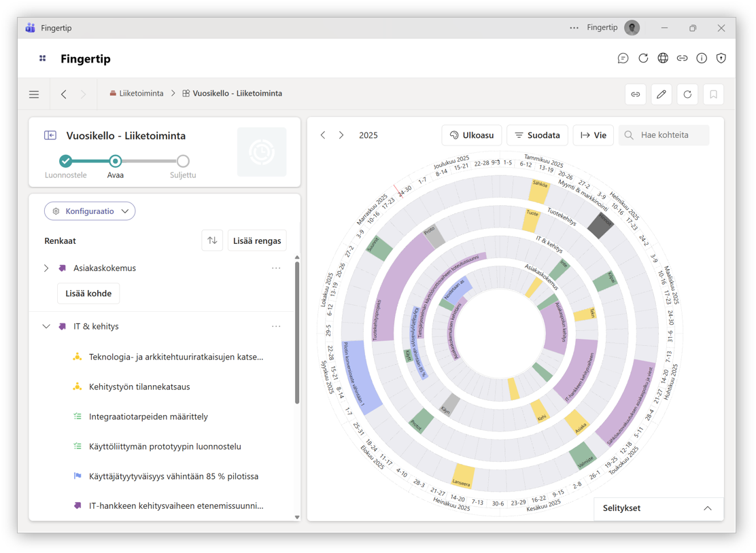
Task: Open the chat feedback icon
Action: click(x=623, y=58)
